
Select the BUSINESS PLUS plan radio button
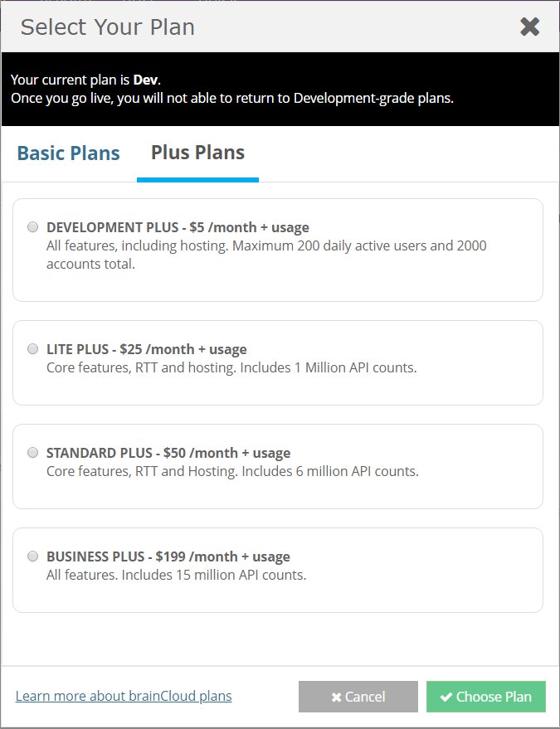pos(32,556)
